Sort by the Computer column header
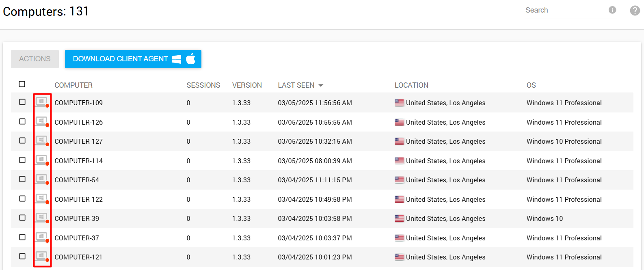Image resolution: width=644 pixels, height=270 pixels. [x=73, y=85]
